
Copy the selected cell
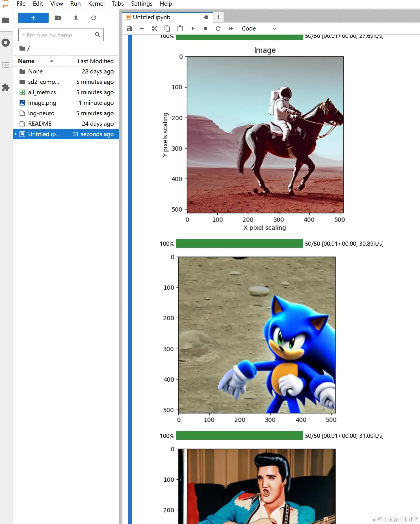click(167, 29)
